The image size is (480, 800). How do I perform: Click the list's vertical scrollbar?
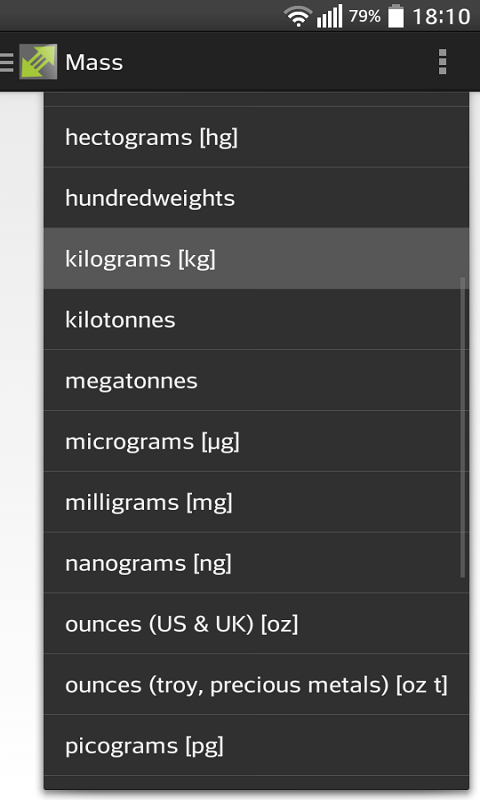463,428
